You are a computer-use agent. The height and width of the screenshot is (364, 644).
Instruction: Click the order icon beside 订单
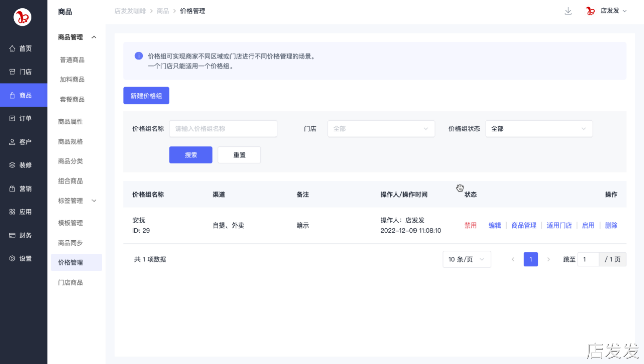(12, 118)
